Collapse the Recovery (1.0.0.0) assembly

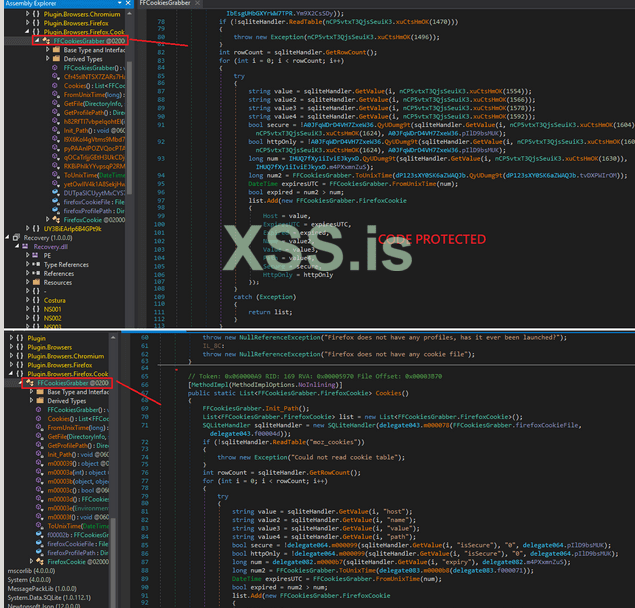click(x=7, y=238)
